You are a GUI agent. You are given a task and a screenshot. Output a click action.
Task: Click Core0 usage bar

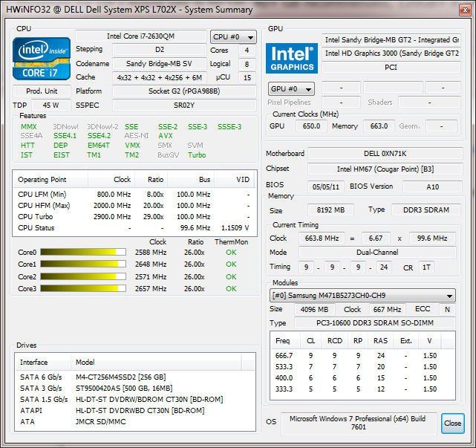(x=83, y=252)
